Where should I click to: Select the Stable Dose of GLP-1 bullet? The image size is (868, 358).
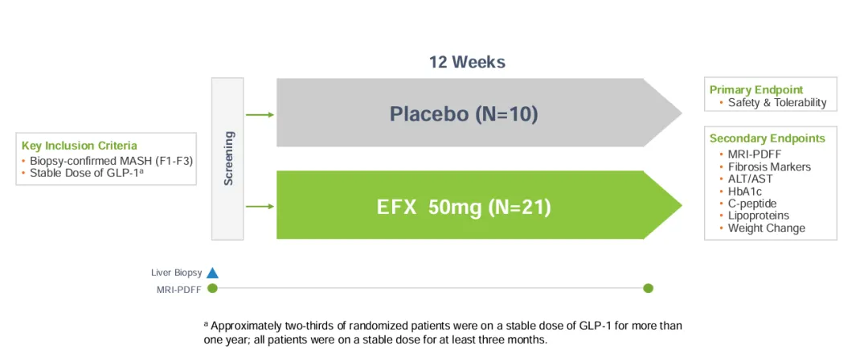pos(86,173)
